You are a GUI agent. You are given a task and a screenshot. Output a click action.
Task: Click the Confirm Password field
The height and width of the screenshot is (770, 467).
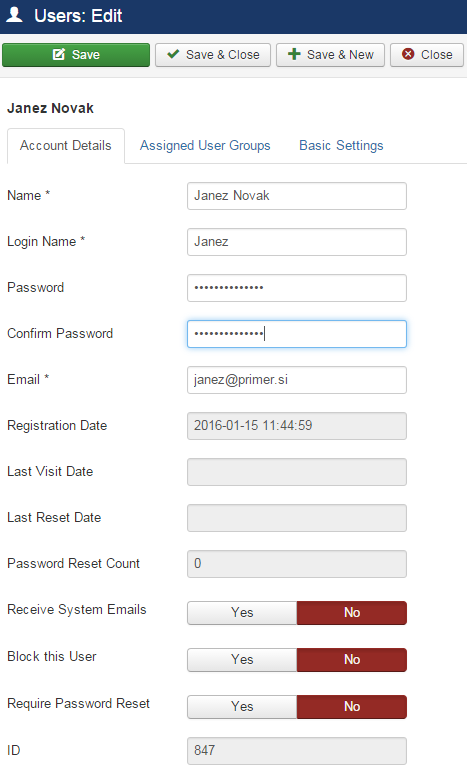[x=297, y=334]
